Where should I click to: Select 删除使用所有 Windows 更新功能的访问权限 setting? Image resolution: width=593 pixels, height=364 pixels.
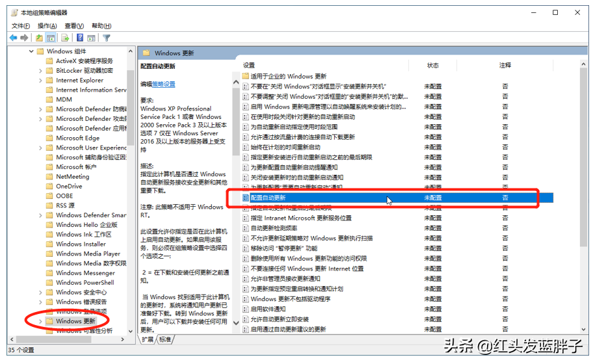pos(309,259)
